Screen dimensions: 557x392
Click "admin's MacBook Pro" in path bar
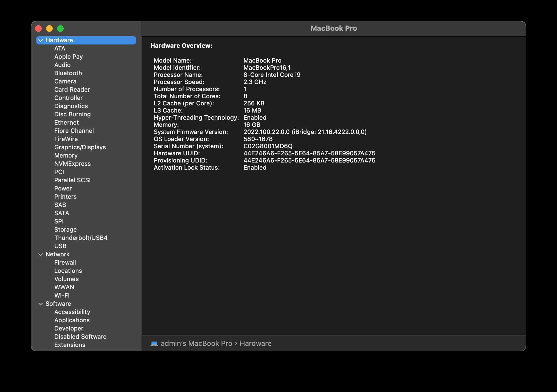coord(196,343)
